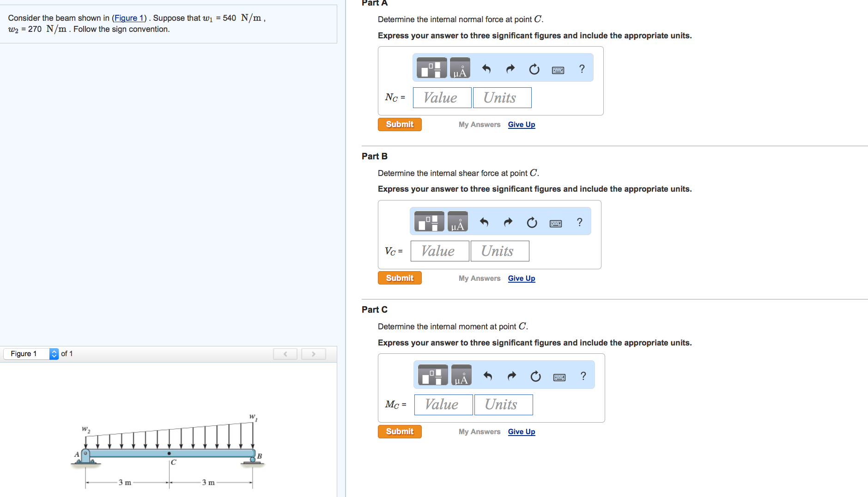Undo in Part B answer toolbar
This screenshot has width=868, height=497.
click(x=484, y=222)
